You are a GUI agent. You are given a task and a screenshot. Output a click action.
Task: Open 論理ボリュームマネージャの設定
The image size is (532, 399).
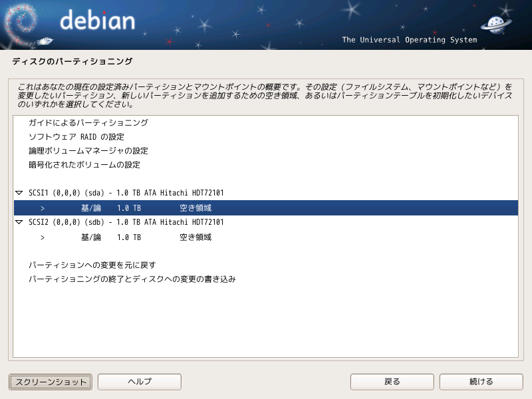[88, 151]
